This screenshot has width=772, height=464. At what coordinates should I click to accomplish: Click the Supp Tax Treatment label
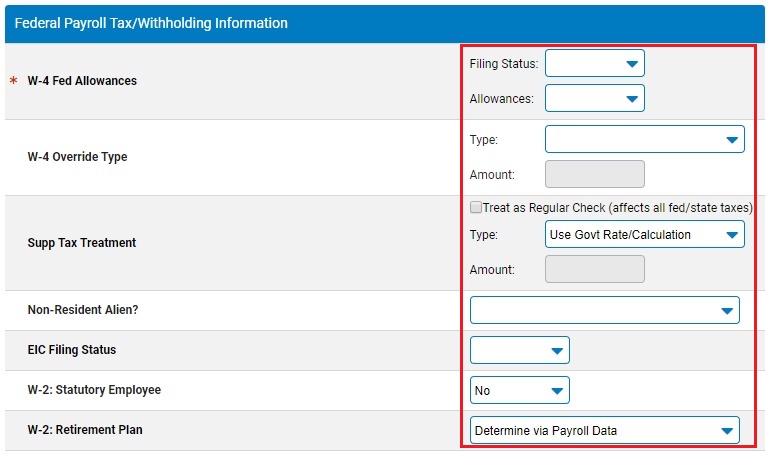82,243
